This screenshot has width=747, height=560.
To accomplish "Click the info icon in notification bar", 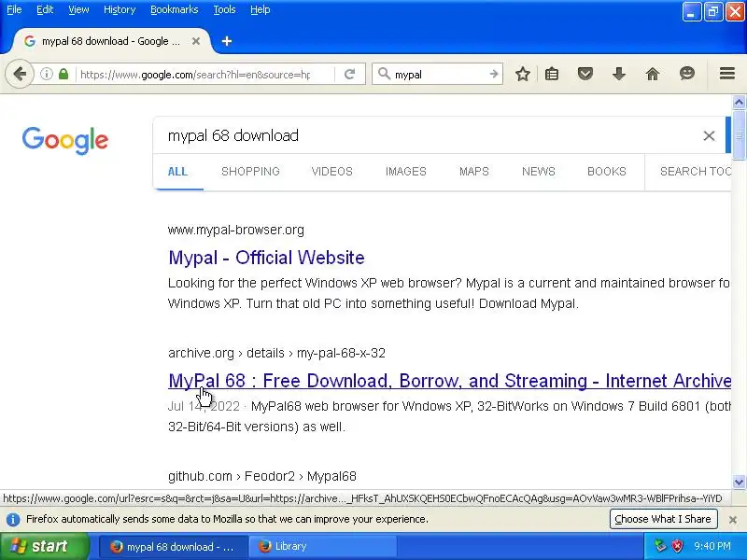I will pos(13,519).
